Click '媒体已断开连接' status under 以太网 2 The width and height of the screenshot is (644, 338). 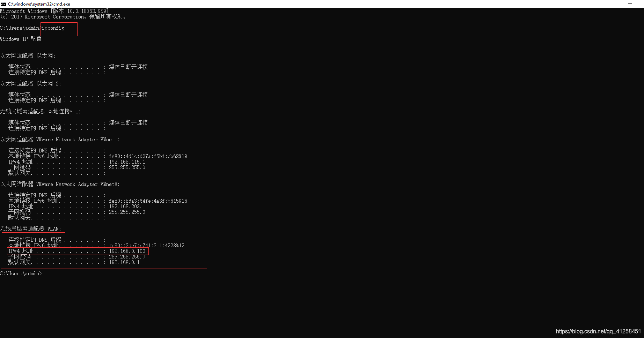coord(129,95)
